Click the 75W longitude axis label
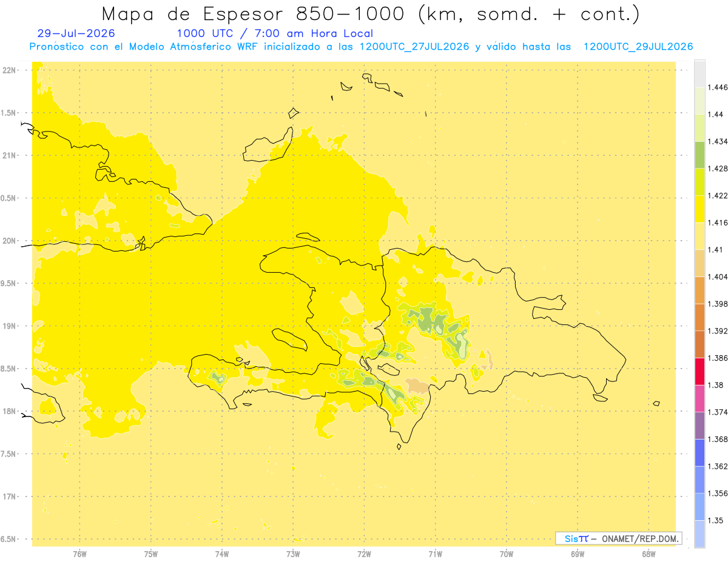The image size is (728, 562). pos(151,554)
